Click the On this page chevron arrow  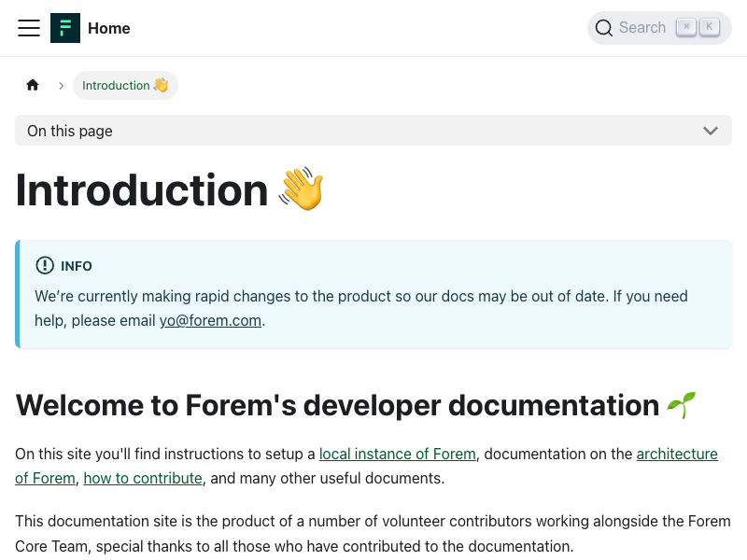click(x=711, y=131)
